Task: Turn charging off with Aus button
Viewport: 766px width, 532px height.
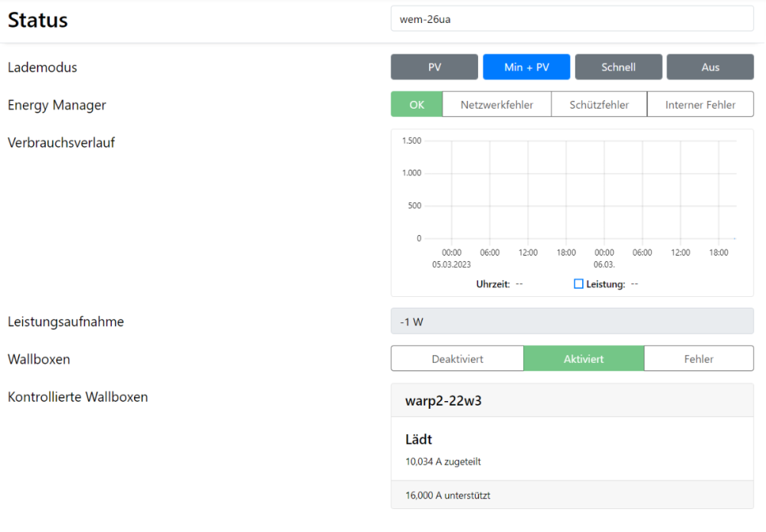Action: tap(710, 67)
